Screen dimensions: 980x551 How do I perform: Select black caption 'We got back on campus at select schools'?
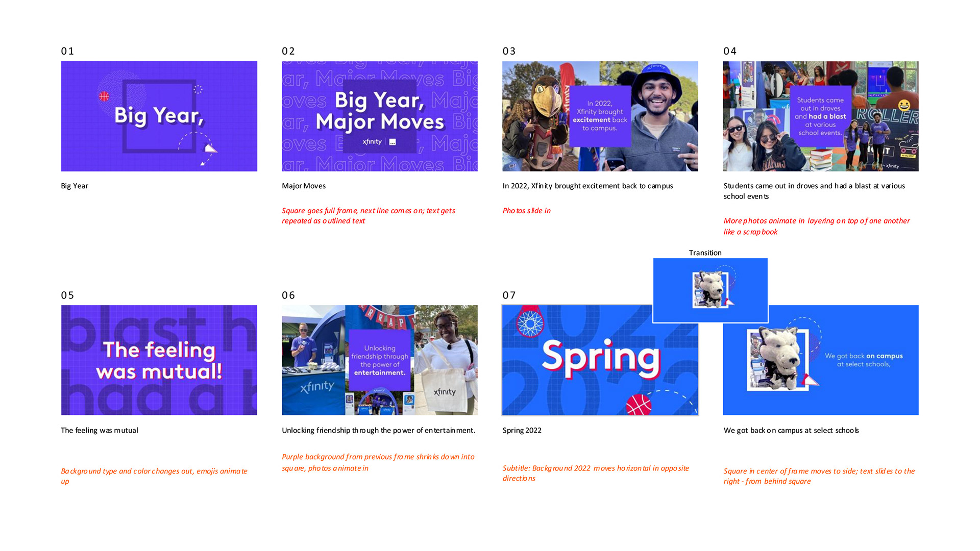(x=791, y=430)
